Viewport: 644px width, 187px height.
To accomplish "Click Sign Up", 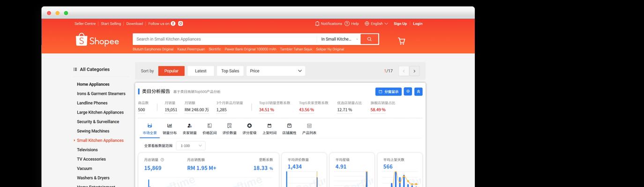I will click(x=400, y=23).
